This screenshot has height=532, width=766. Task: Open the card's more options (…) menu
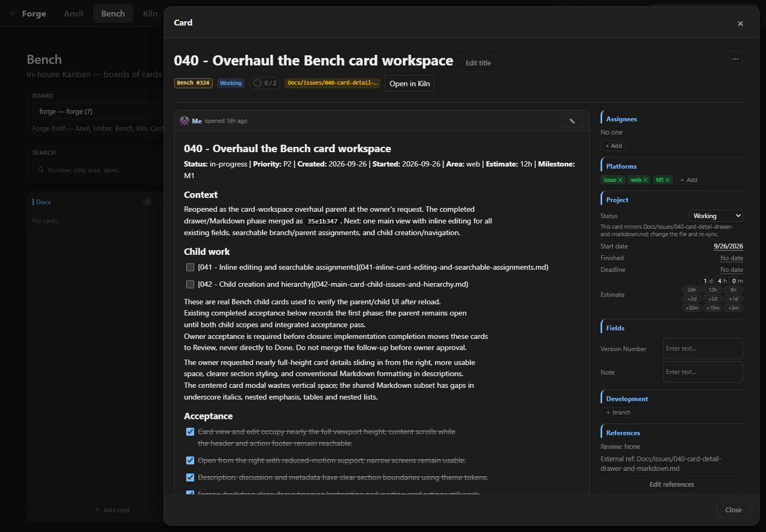point(736,57)
